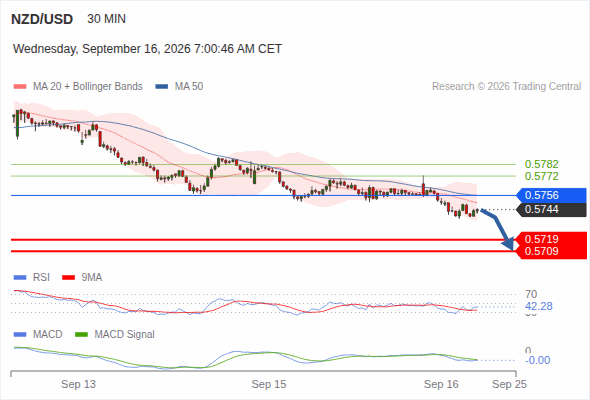Click the MACD value -0.00
This screenshot has width=590, height=400.
coord(537,360)
